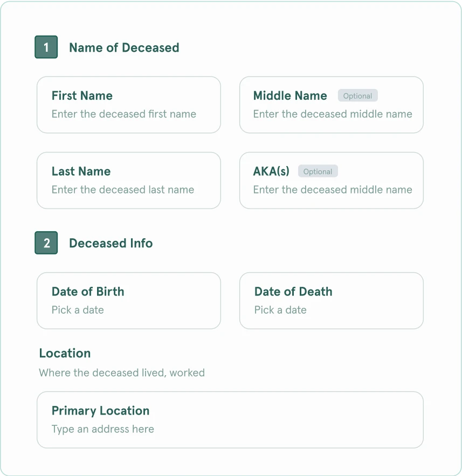Open the Date of Birth date picker

(x=128, y=309)
